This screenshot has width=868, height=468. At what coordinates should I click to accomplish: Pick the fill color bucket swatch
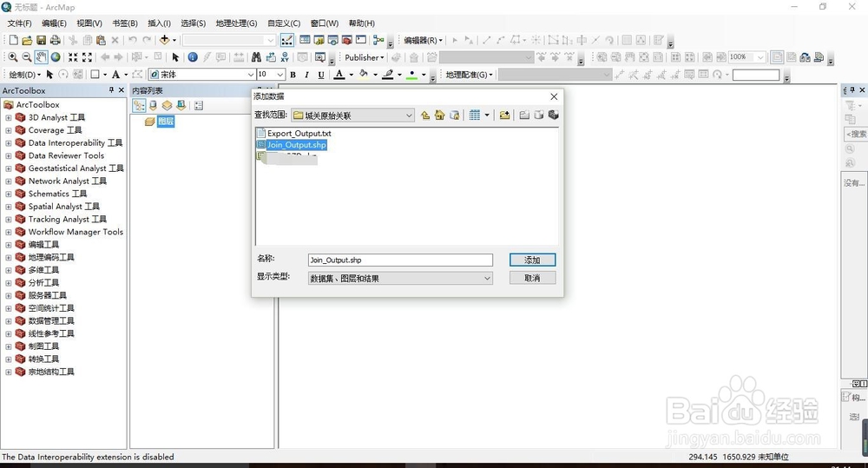[364, 74]
